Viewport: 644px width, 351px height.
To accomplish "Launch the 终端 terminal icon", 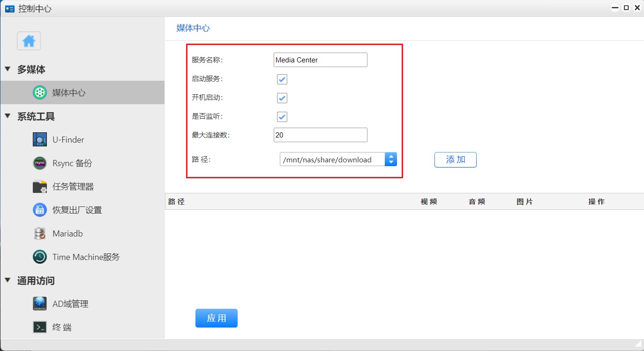I will tap(40, 327).
